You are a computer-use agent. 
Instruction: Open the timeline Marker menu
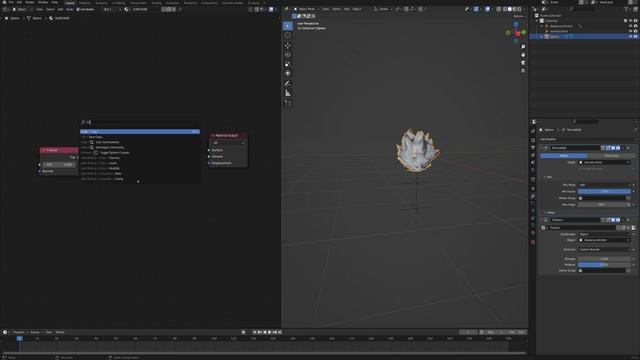coord(60,332)
